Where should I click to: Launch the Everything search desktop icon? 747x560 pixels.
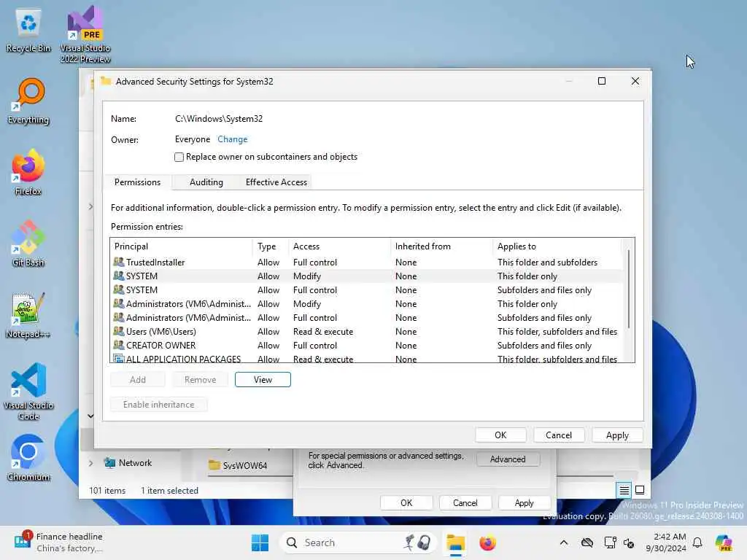tap(28, 101)
